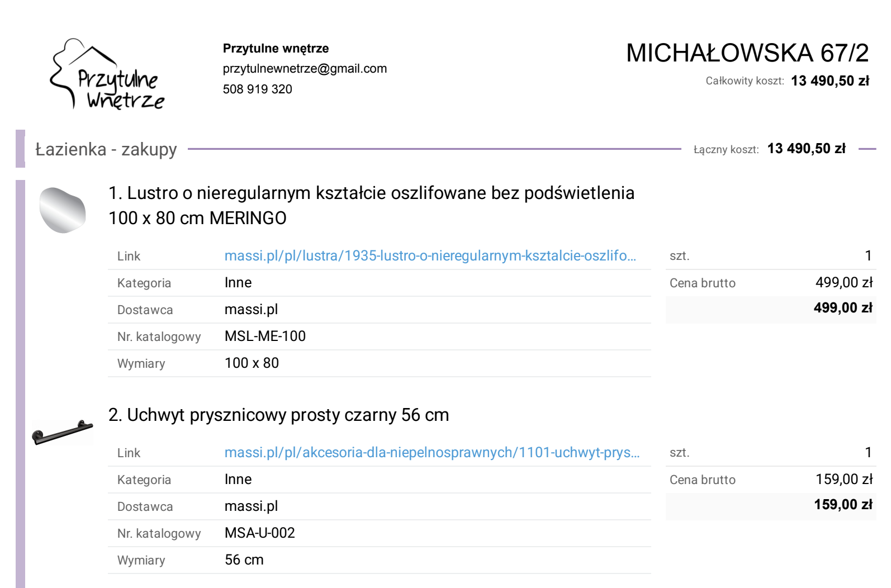Click the MICHAŁOWSKA 67/2 project title
The height and width of the screenshot is (588, 891).
[x=747, y=54]
